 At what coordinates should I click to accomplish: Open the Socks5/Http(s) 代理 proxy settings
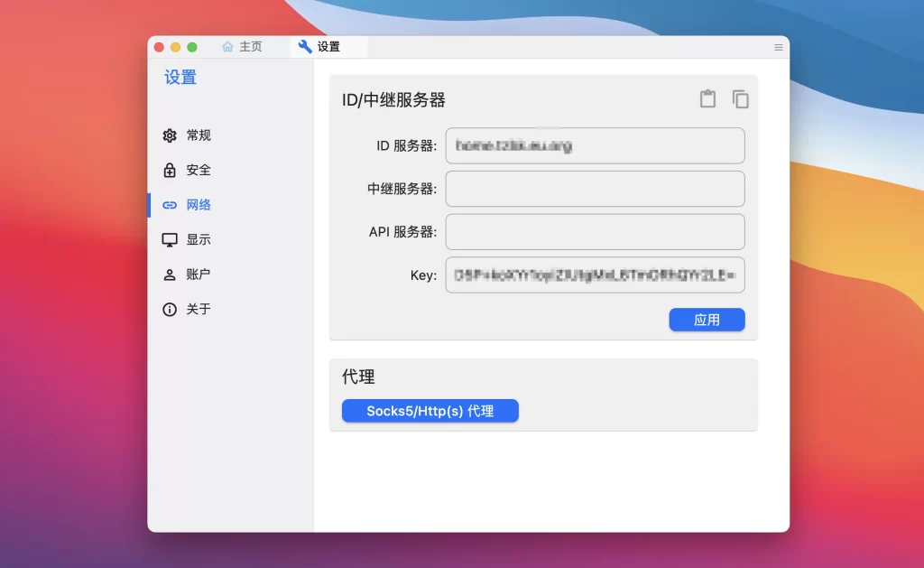pos(430,411)
